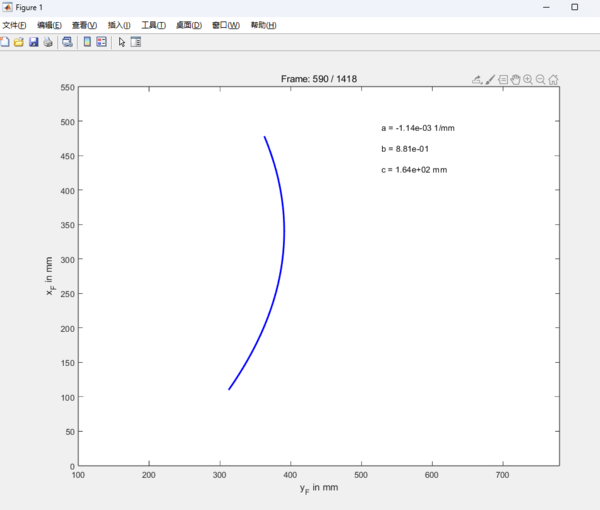The height and width of the screenshot is (510, 600).
Task: Open the 插入(I) menu
Action: pos(118,25)
